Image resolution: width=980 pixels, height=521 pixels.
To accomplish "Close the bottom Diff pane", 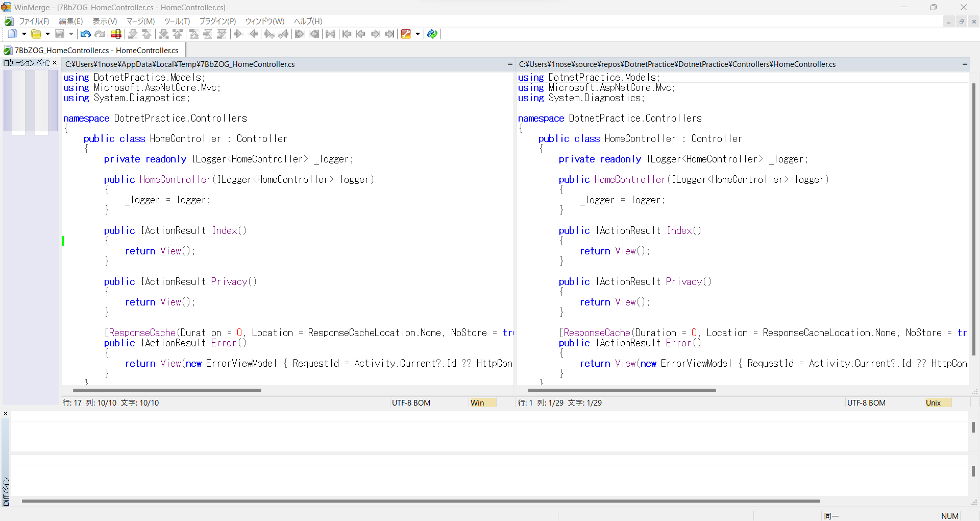I will click(x=6, y=414).
